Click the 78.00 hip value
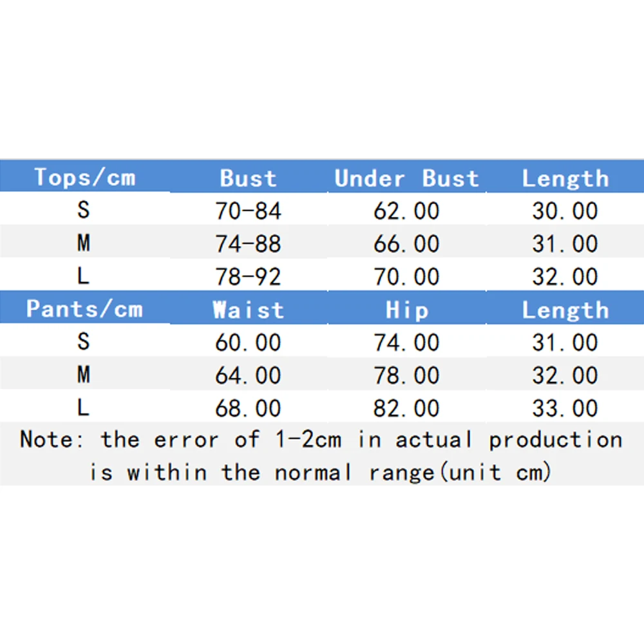The height and width of the screenshot is (644, 644). [406, 375]
